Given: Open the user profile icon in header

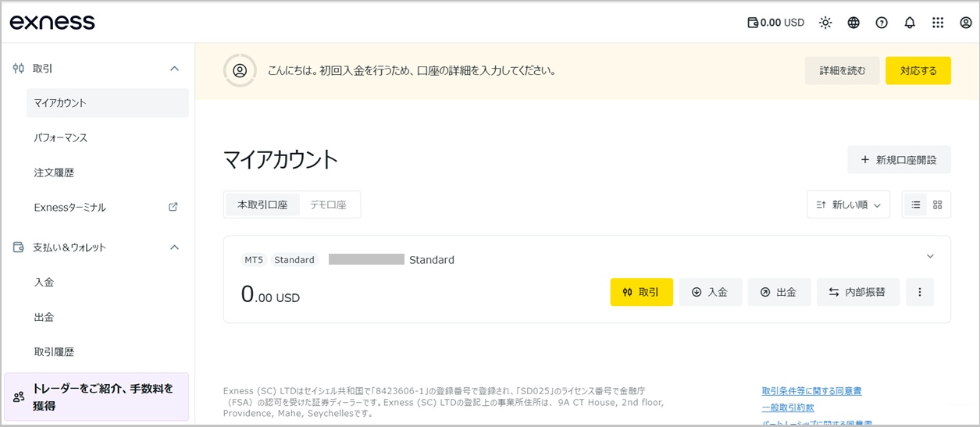Looking at the screenshot, I should [966, 23].
